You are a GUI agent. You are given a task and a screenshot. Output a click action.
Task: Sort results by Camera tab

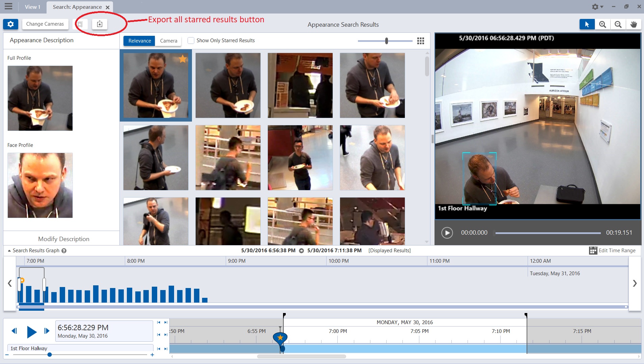click(x=168, y=41)
